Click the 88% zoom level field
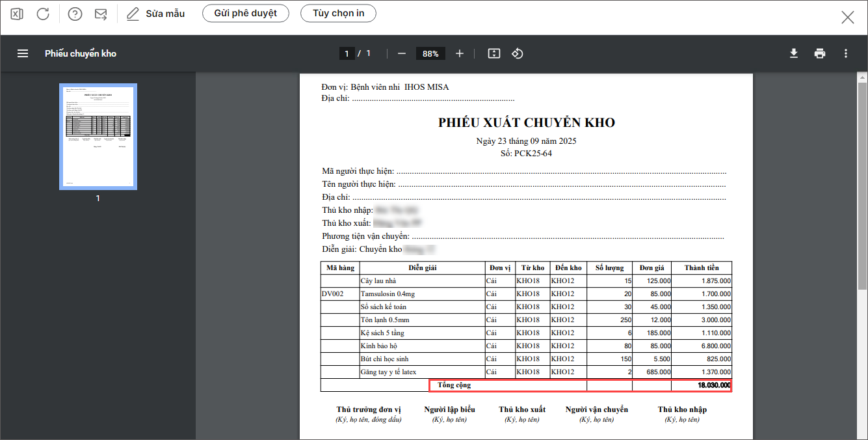Screen dimensions: 868x440 (x=430, y=53)
